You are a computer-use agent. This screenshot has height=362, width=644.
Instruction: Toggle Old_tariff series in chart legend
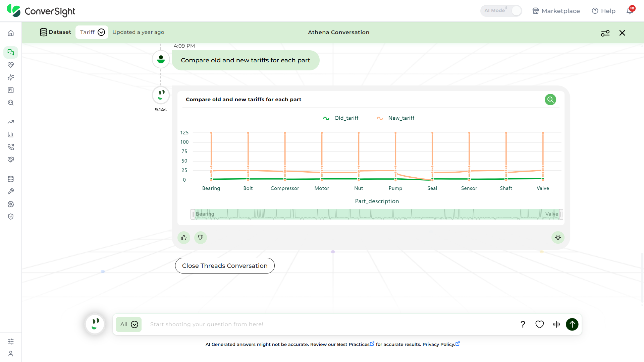coord(340,118)
